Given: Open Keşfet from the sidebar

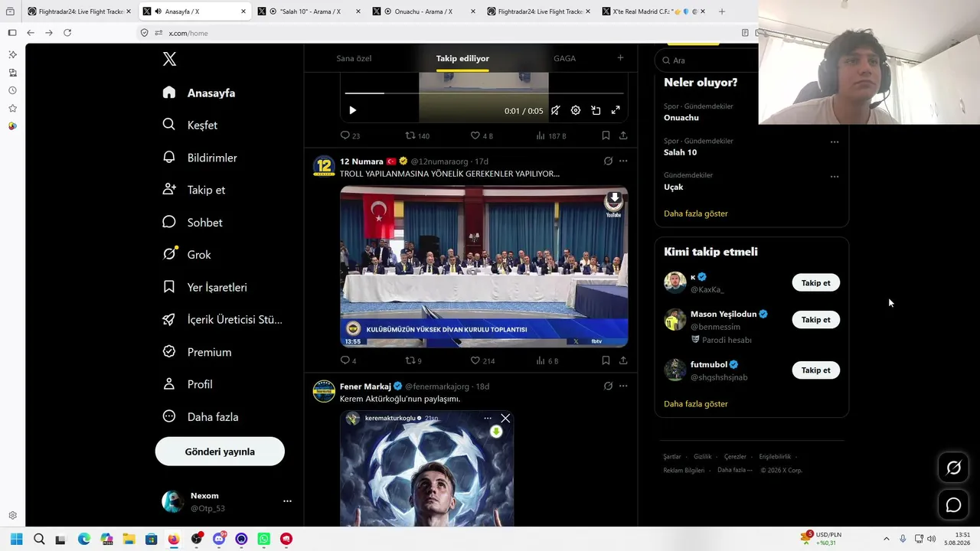Looking at the screenshot, I should coord(191,125).
